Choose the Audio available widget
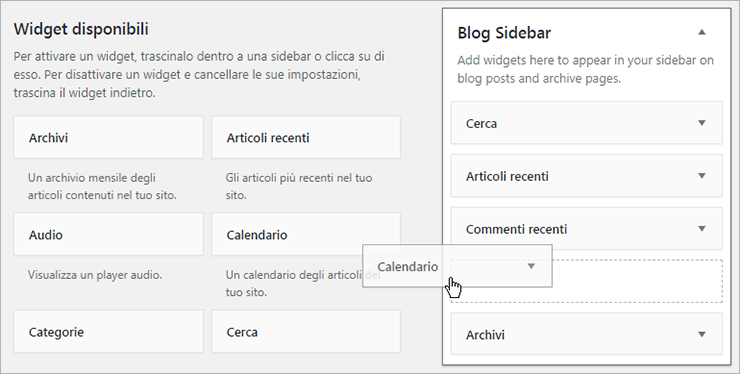This screenshot has height=374, width=740. [109, 235]
